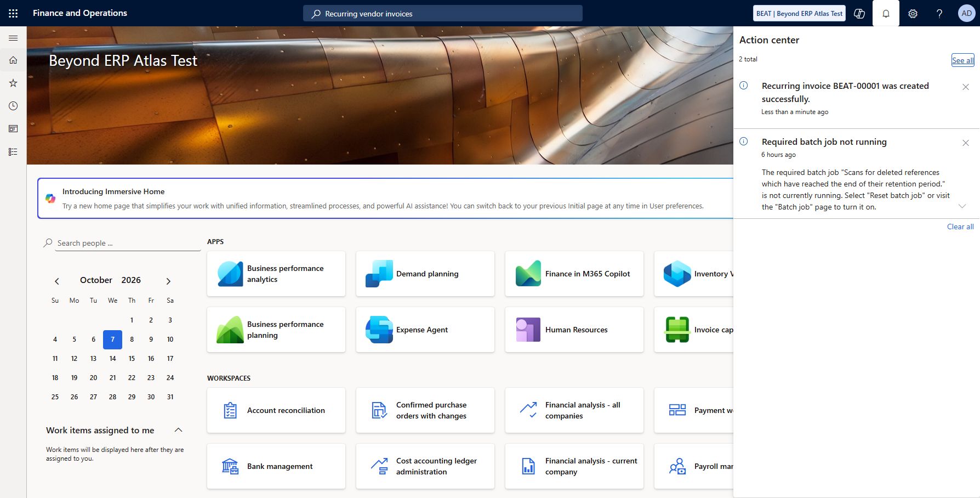This screenshot has height=498, width=980.
Task: Open Recent clock icon in sidebar
Action: (x=13, y=106)
